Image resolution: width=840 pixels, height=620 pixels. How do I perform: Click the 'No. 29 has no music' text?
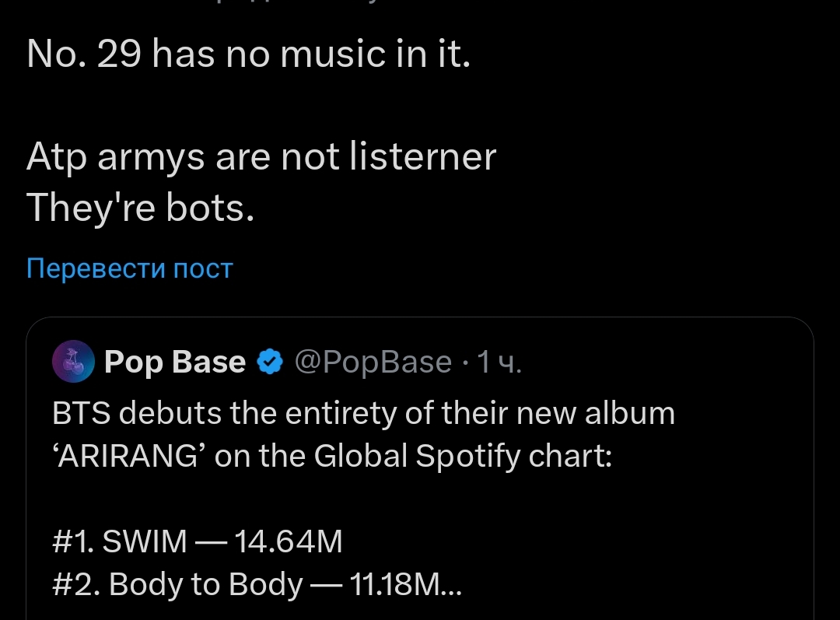[x=248, y=54]
